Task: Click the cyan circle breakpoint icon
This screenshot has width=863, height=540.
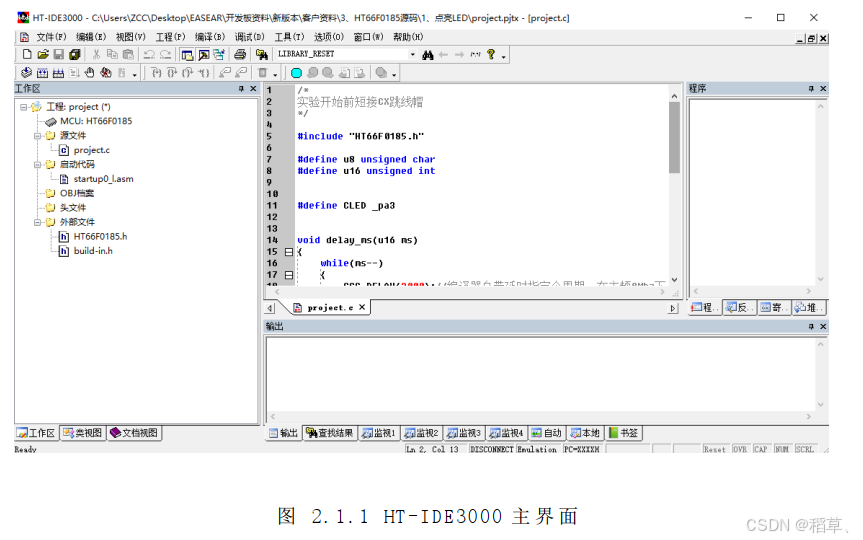Action: click(x=296, y=73)
